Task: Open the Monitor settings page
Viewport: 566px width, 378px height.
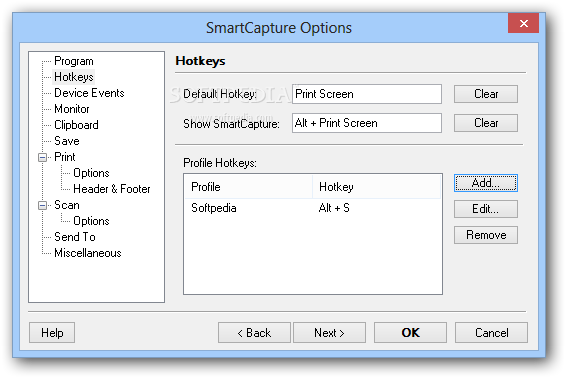Action: 72,109
